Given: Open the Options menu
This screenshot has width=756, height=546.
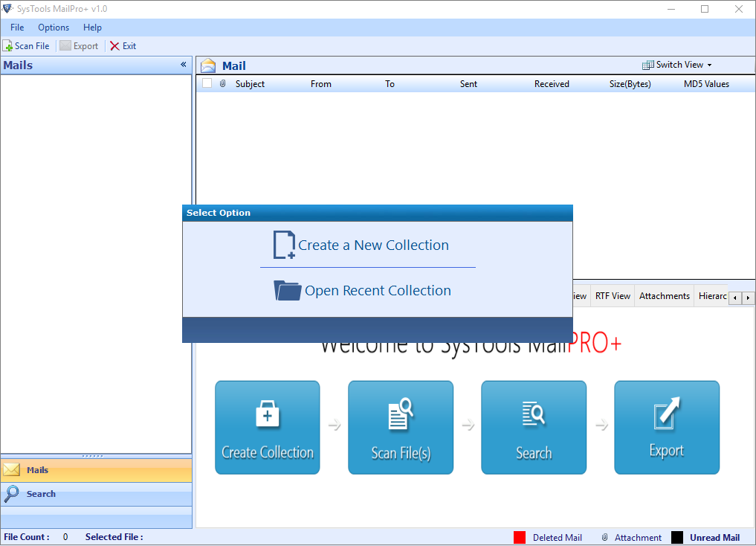Looking at the screenshot, I should (54, 28).
